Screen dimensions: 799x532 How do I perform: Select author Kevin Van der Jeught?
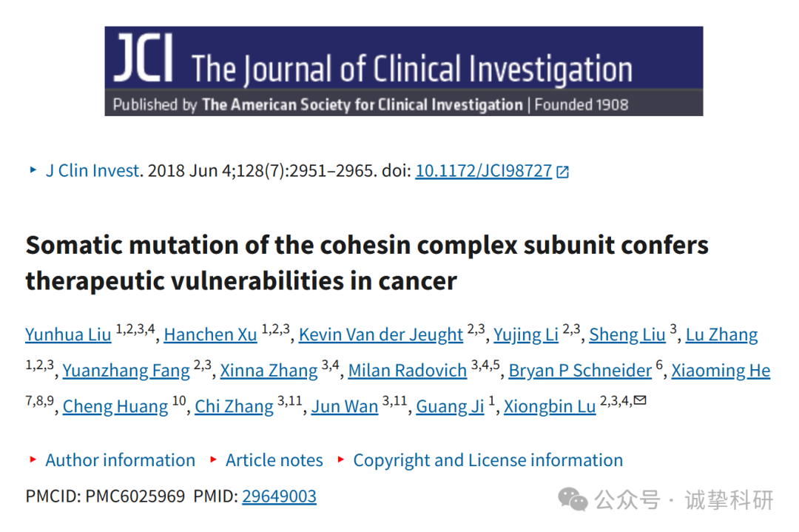(x=381, y=334)
